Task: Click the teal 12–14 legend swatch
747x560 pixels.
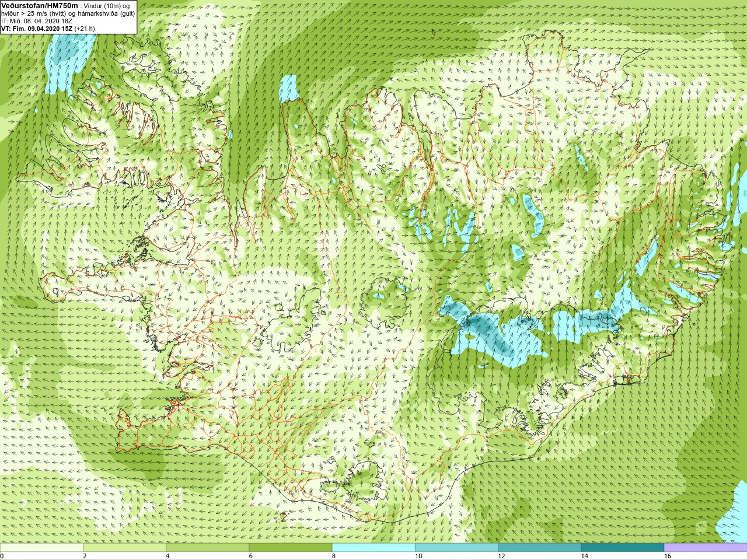Action: [x=539, y=548]
